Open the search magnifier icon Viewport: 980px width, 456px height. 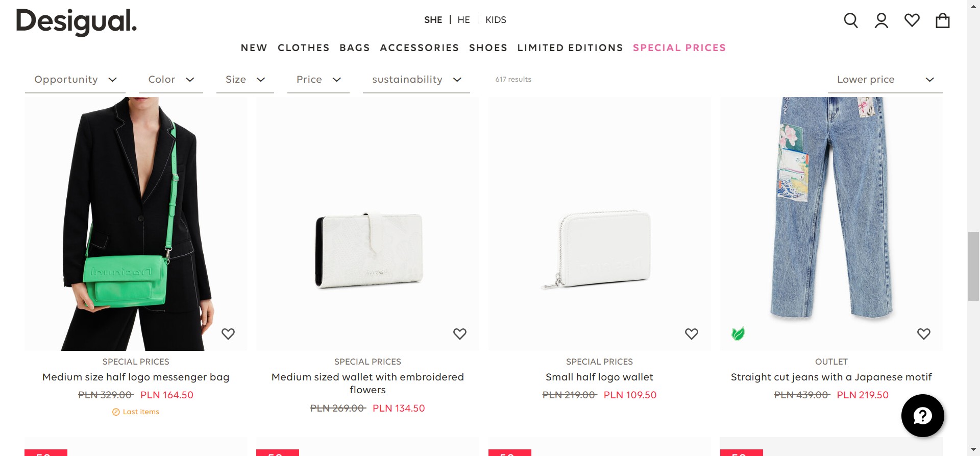tap(850, 20)
